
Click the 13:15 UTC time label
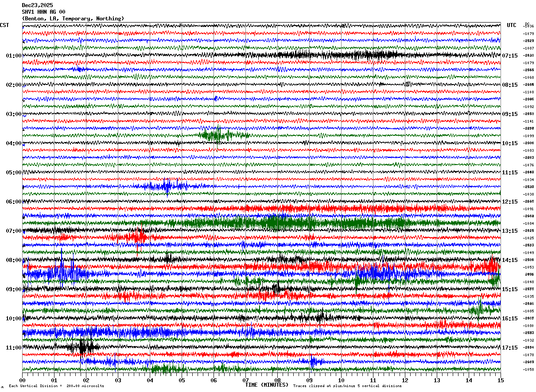[x=510, y=231]
